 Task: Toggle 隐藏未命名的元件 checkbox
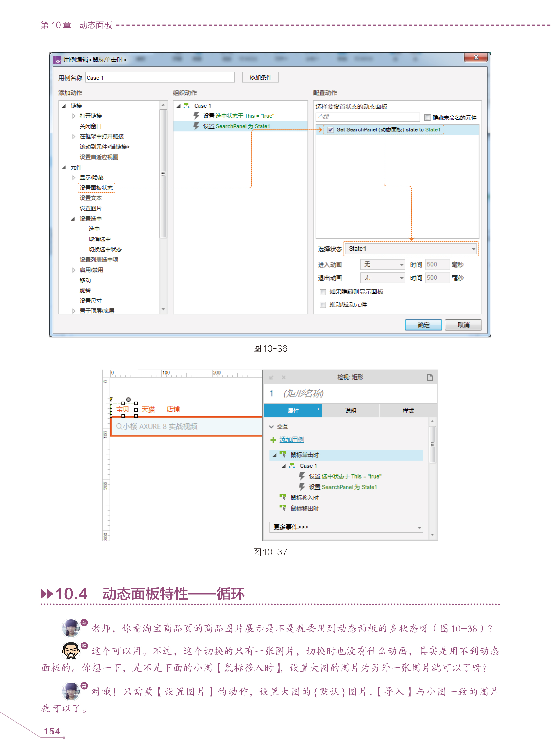pyautogui.click(x=427, y=117)
